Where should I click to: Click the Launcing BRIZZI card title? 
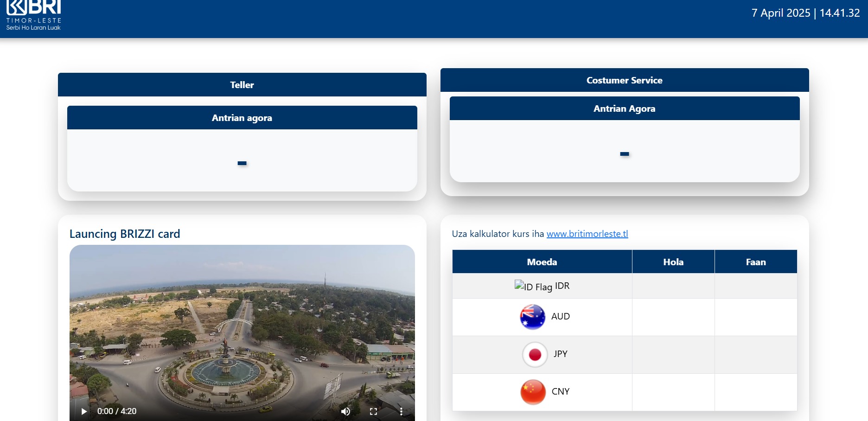125,234
